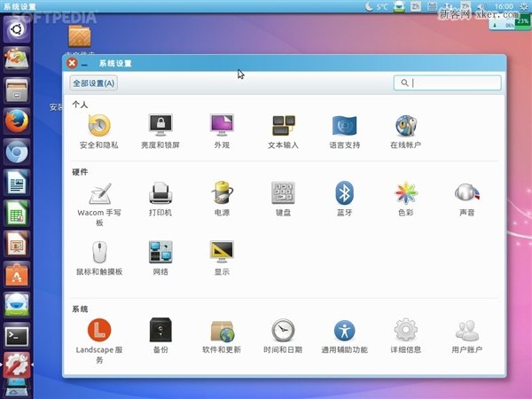Click the 全部设置(A) button
This screenshot has height=399, width=532.
94,83
